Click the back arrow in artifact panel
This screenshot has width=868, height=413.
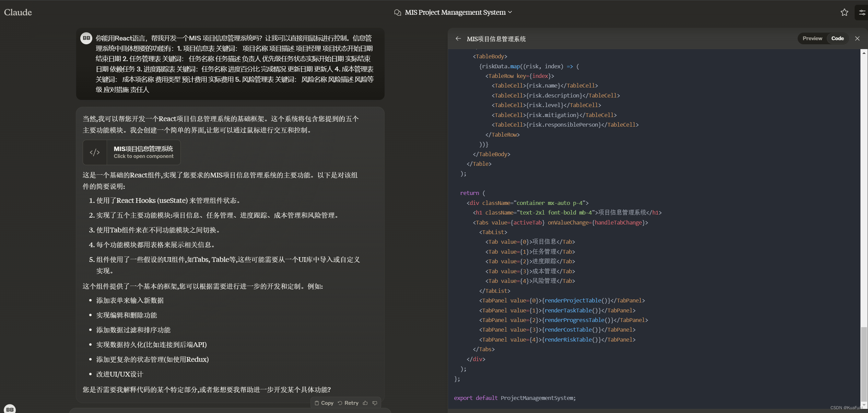click(x=458, y=38)
